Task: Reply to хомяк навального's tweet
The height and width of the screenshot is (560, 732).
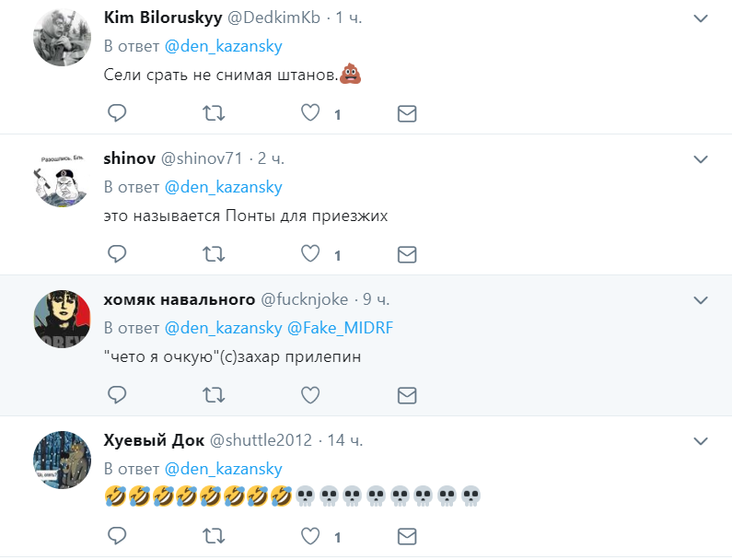Action: point(116,394)
